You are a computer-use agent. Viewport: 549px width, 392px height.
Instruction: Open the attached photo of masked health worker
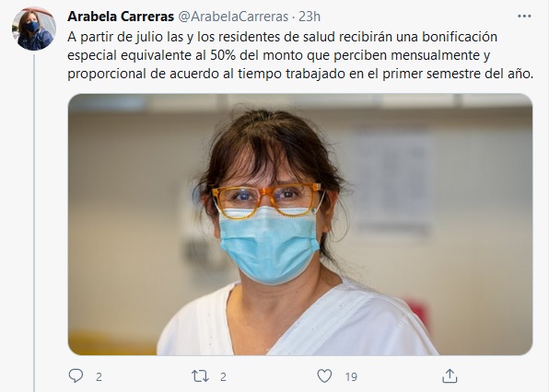coord(300,225)
